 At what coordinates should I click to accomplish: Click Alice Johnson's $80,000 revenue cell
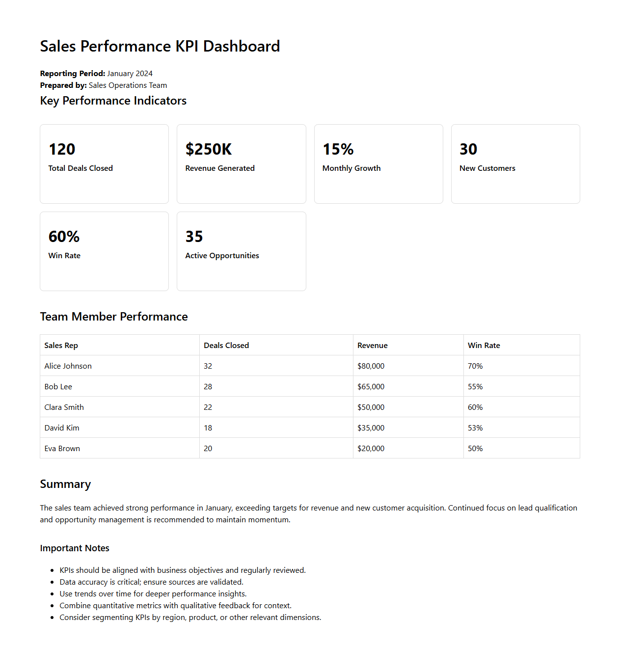[x=371, y=366]
